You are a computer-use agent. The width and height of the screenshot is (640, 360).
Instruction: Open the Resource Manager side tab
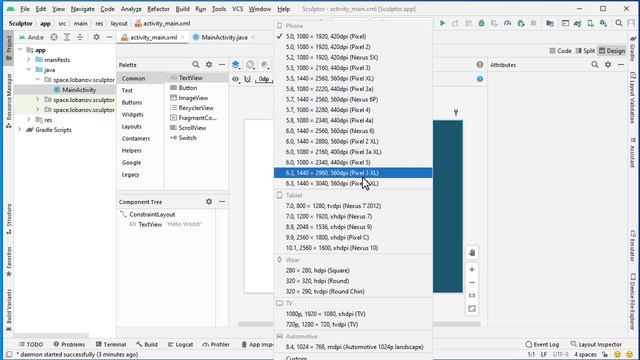pos(9,100)
